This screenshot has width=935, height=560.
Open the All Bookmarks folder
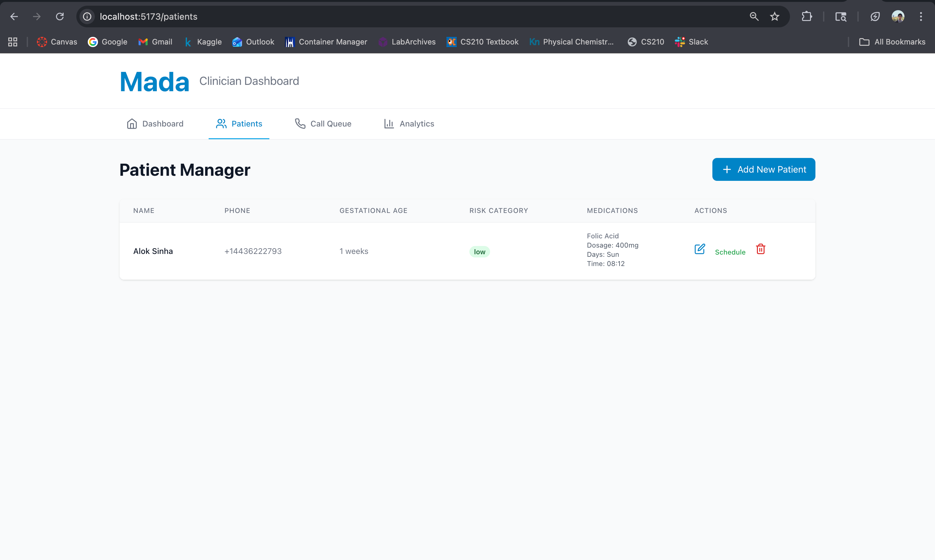click(892, 42)
